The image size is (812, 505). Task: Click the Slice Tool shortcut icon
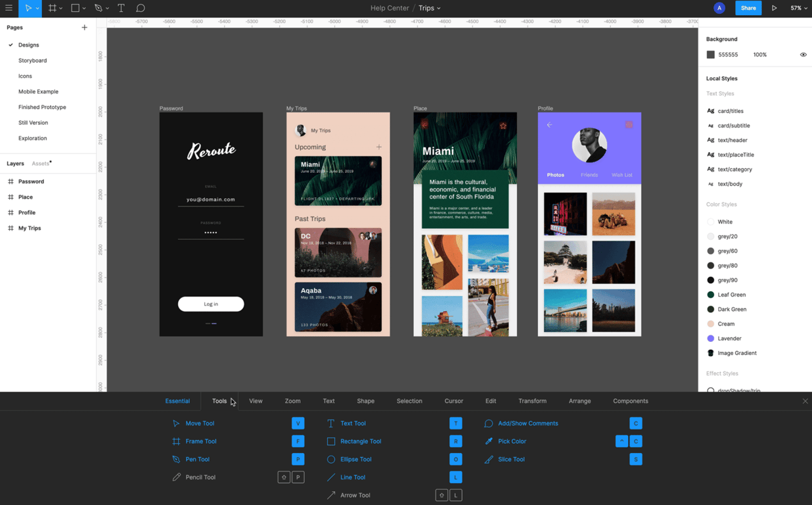point(488,459)
